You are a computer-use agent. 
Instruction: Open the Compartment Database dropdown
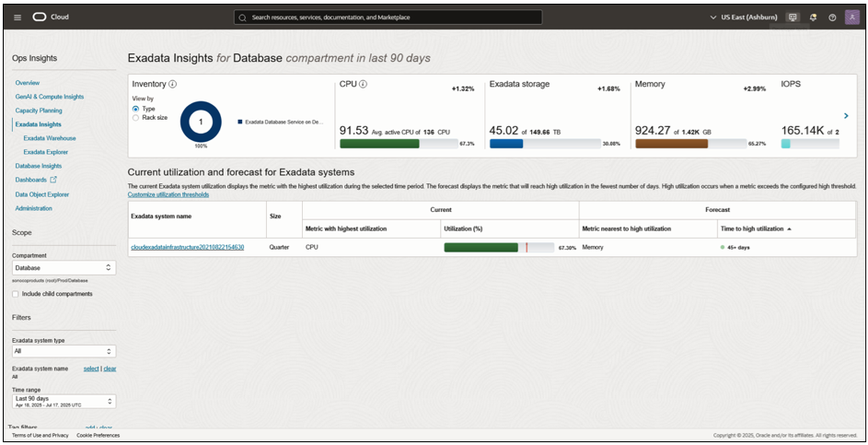pos(64,268)
